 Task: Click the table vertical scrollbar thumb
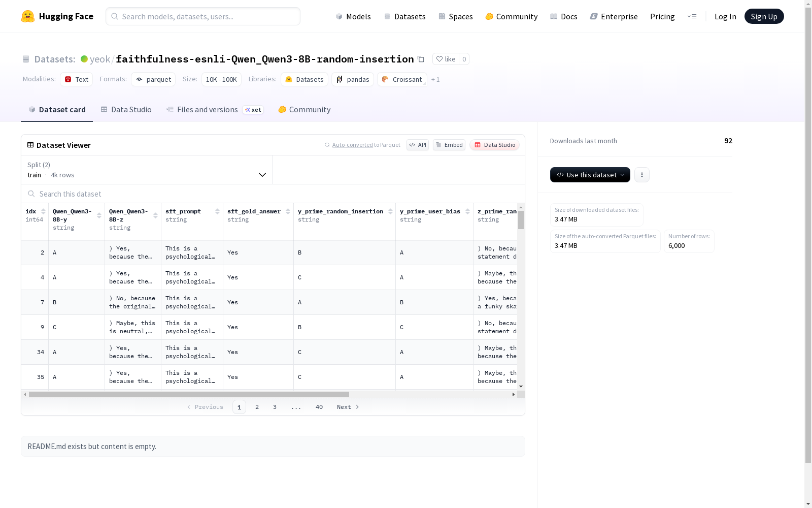tap(521, 220)
